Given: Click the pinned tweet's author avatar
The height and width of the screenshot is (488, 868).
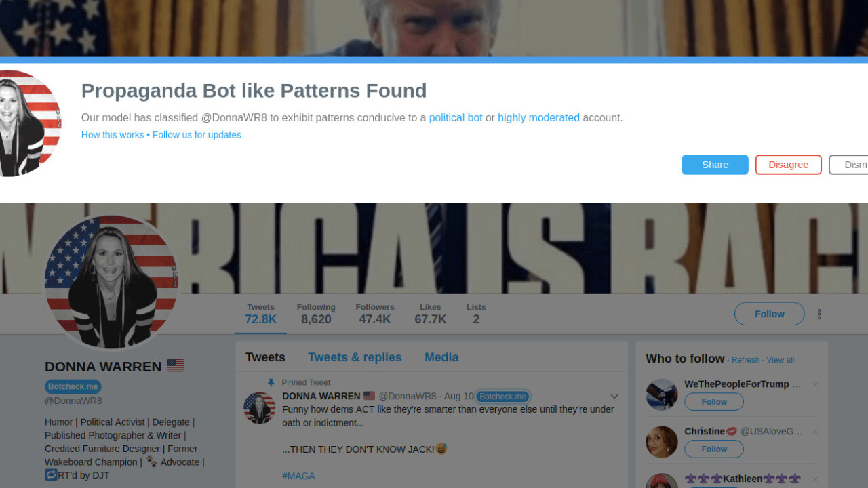Looking at the screenshot, I should [x=259, y=407].
